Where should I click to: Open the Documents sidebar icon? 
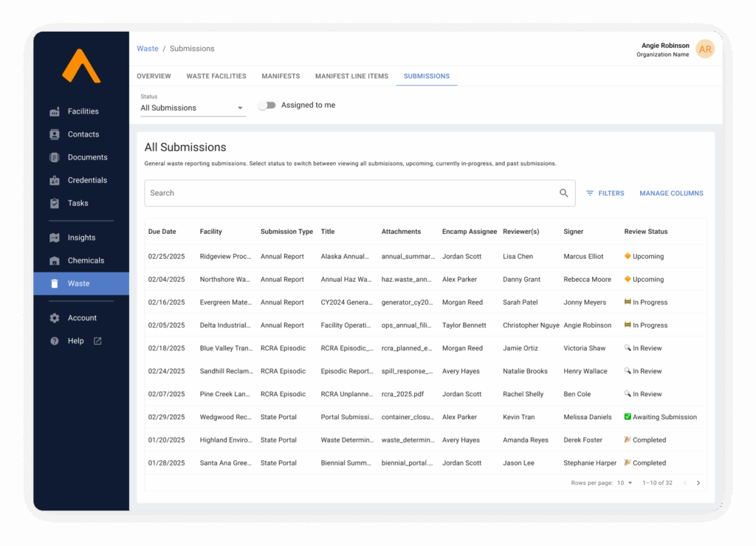(x=55, y=157)
